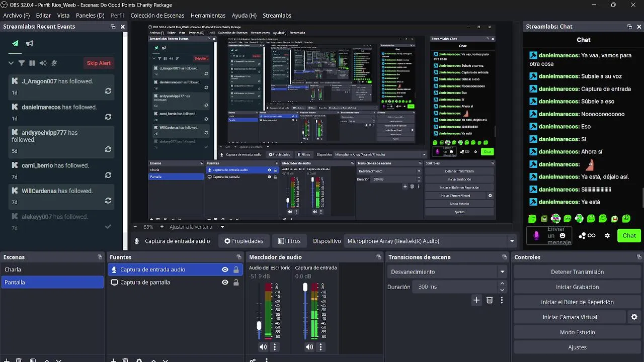Open the funnel filter for recent events

[x=22, y=63]
